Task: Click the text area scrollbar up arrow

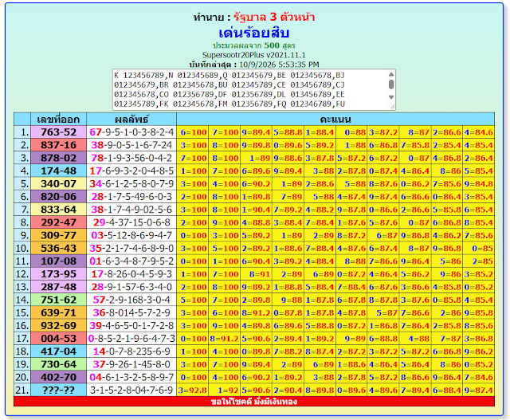Action: click(x=391, y=74)
